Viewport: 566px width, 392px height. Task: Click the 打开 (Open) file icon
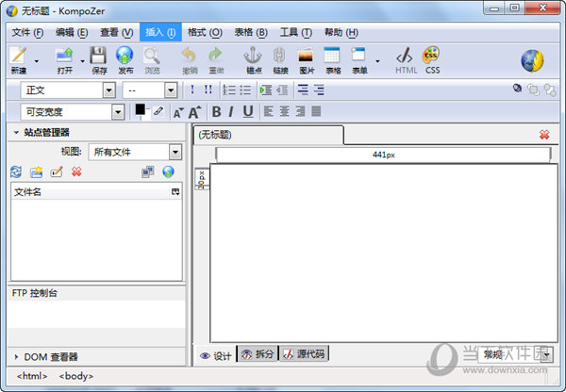(x=64, y=60)
